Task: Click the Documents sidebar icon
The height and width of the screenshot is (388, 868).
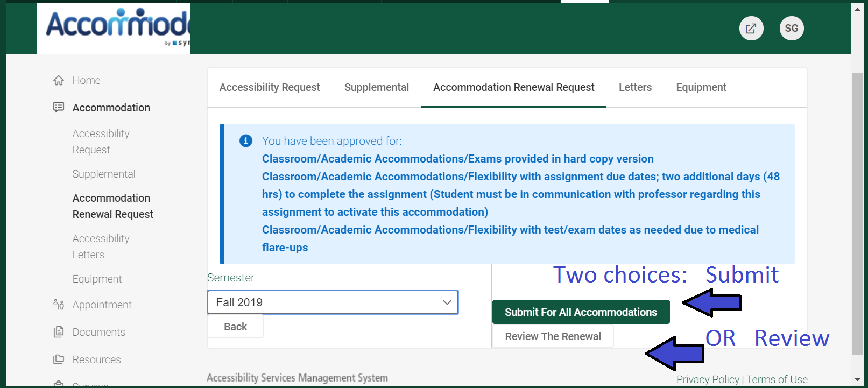Action: click(59, 332)
